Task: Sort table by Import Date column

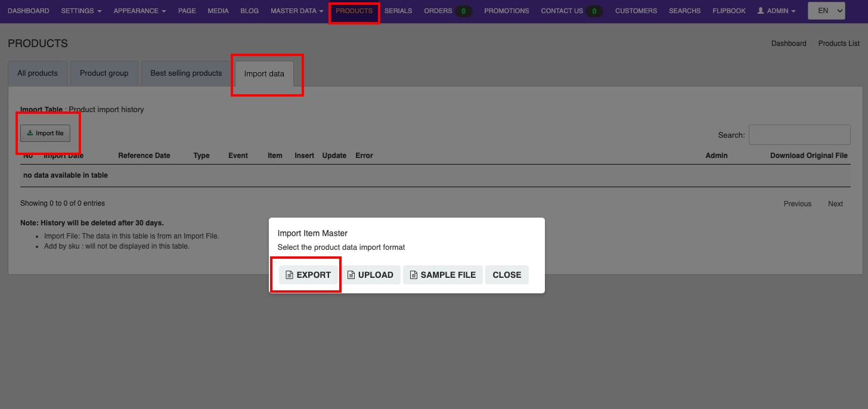Action: (x=64, y=156)
